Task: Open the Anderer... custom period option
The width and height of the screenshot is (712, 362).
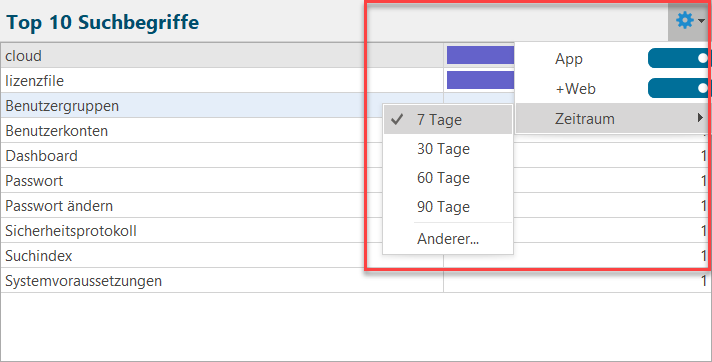Action: [x=448, y=238]
